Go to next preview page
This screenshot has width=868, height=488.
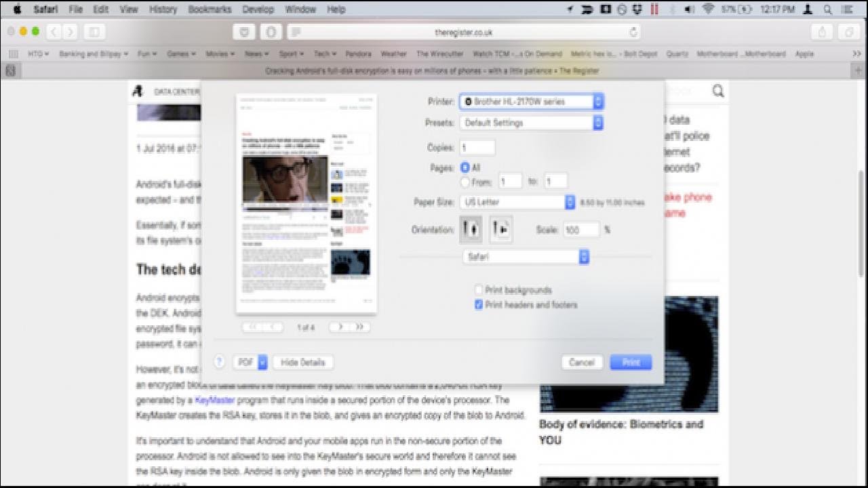point(340,327)
